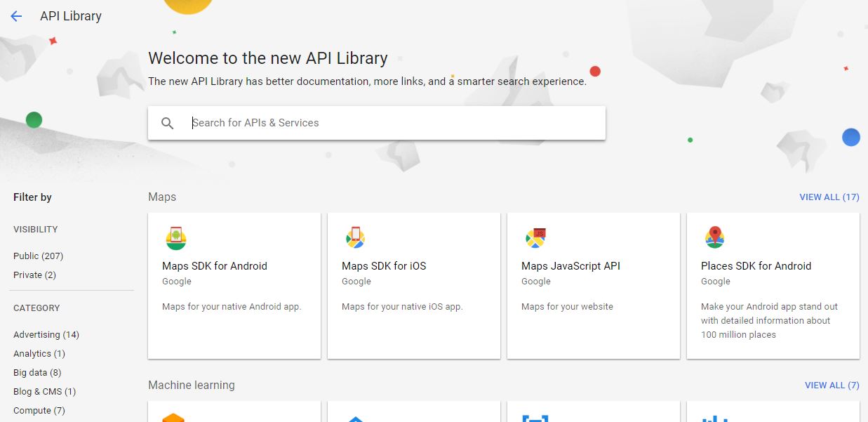868x422 pixels.
Task: Filter by Compute (7) category
Action: pyautogui.click(x=39, y=411)
